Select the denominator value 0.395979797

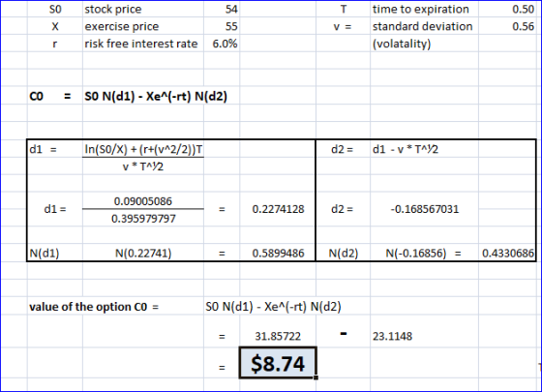click(143, 219)
